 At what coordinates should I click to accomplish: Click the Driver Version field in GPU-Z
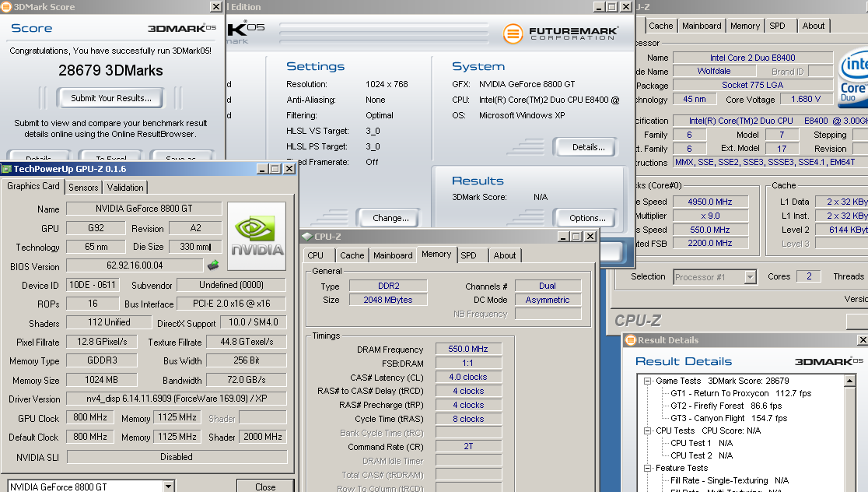[177, 399]
